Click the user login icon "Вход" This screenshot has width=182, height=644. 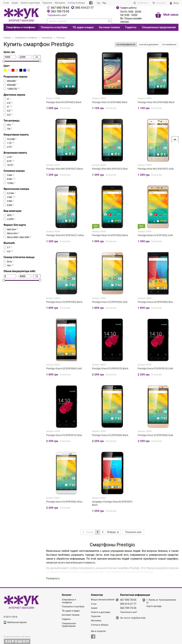171,3
